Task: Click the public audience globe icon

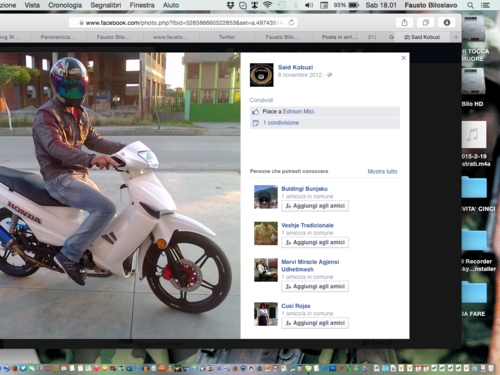Action: click(x=330, y=75)
